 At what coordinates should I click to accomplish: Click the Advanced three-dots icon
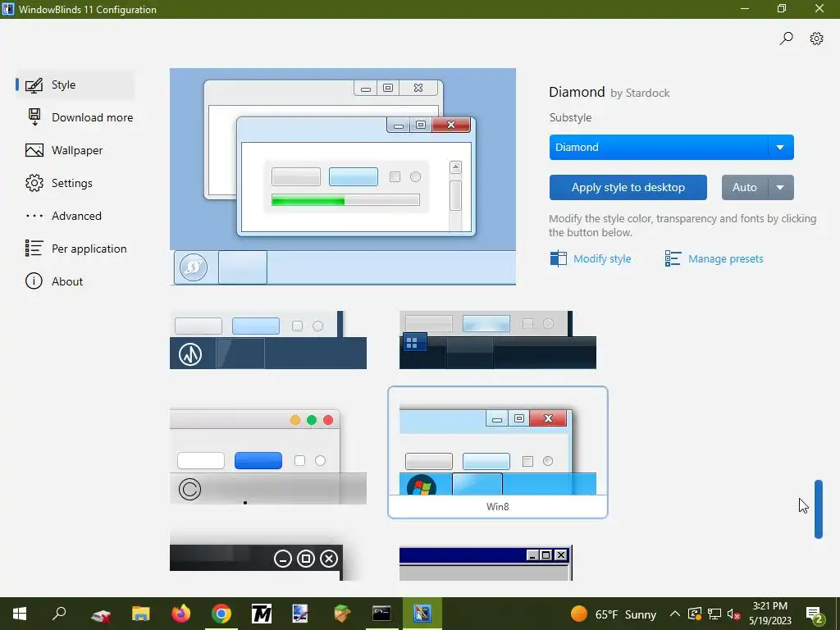(x=34, y=216)
